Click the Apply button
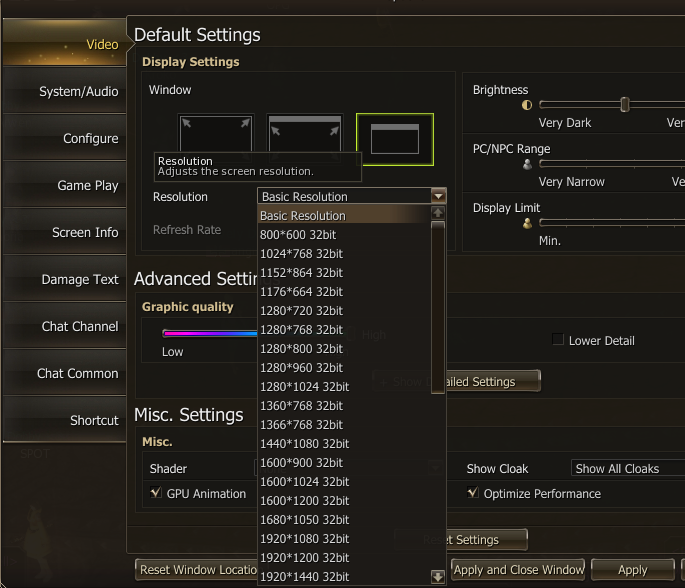This screenshot has height=588, width=685. pyautogui.click(x=633, y=570)
